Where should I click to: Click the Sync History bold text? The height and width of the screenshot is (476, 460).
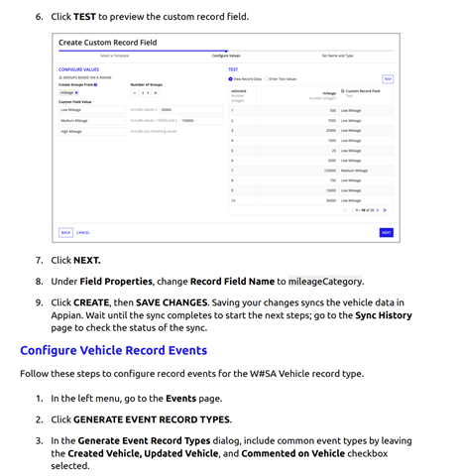(384, 315)
